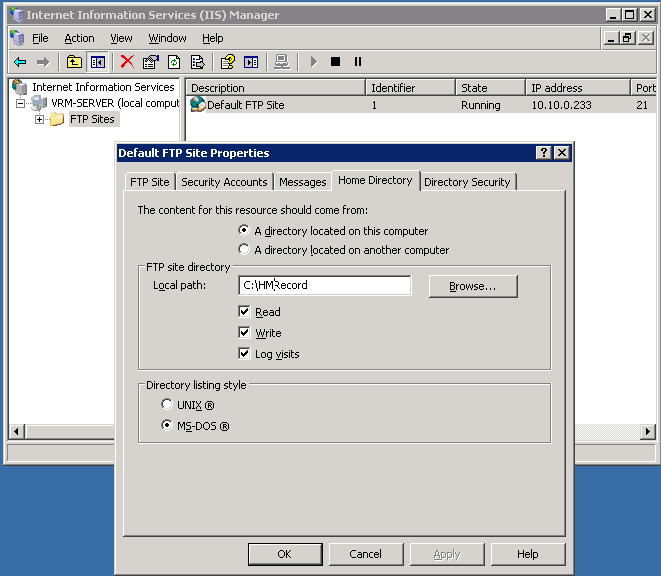The width and height of the screenshot is (661, 576).
Task: Restore the inner MMC child window
Action: click(627, 38)
